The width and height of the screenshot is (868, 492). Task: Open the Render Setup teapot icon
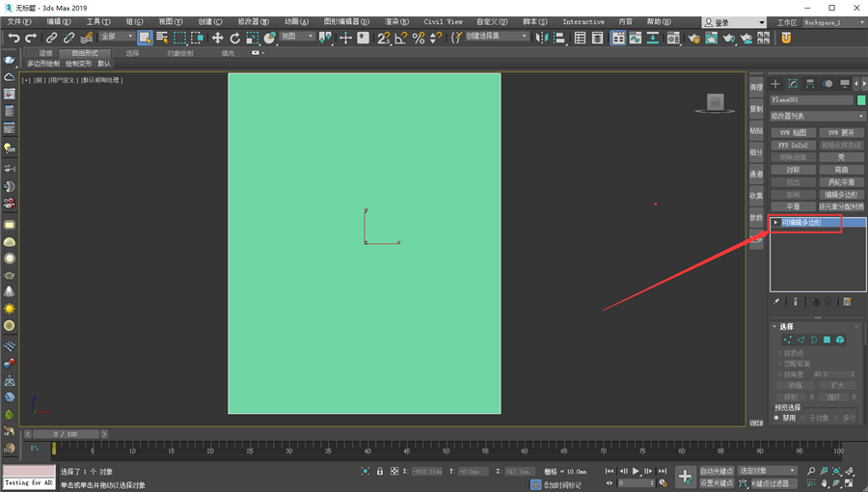coord(693,38)
